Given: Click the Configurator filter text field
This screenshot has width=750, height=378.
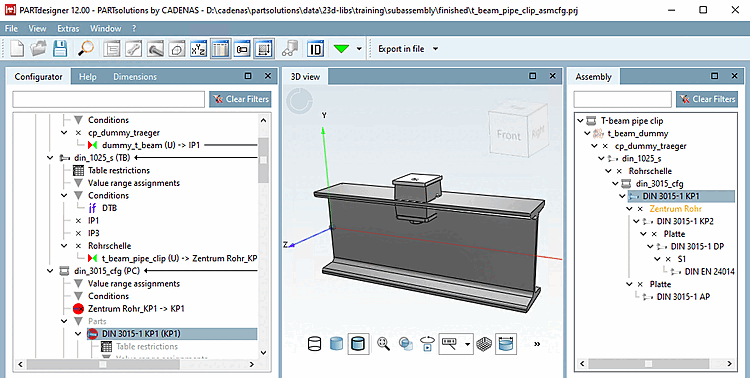Looking at the screenshot, I should pyautogui.click(x=109, y=99).
